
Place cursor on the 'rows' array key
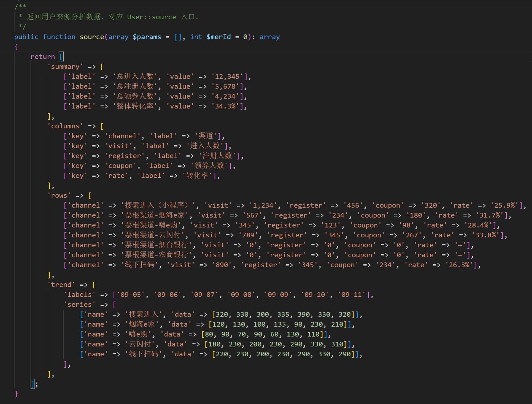point(59,196)
